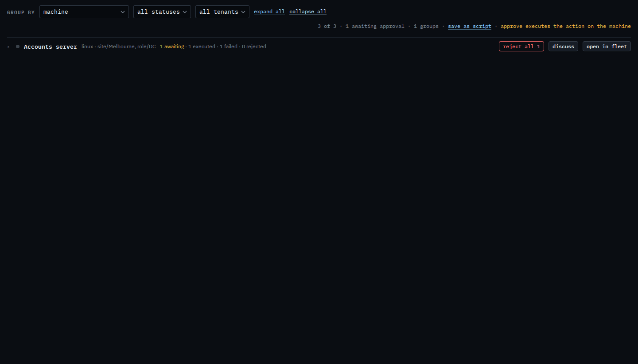Click the 1 failed count text

point(229,46)
